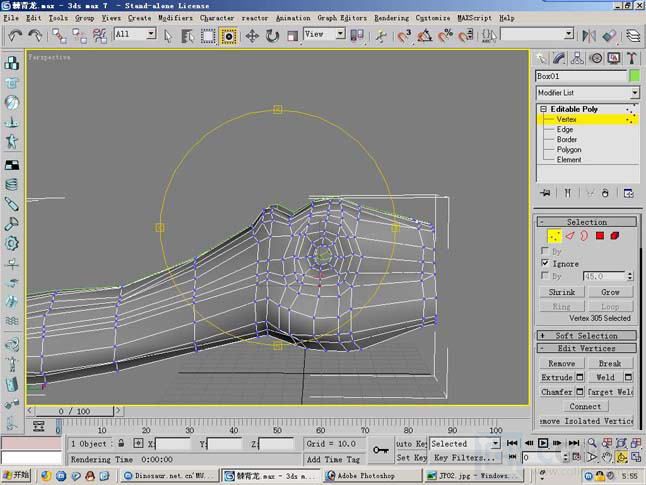Select Element sub-object level in stack

click(x=569, y=159)
